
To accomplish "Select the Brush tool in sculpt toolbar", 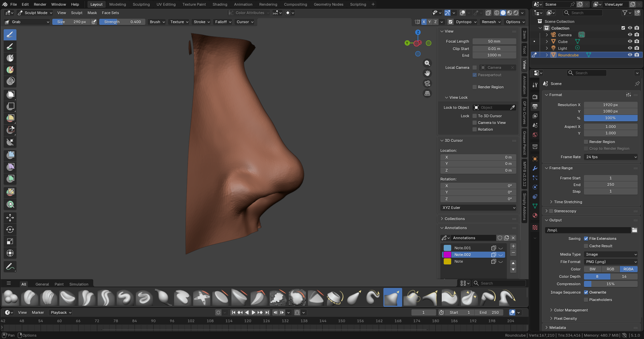I will [x=10, y=35].
